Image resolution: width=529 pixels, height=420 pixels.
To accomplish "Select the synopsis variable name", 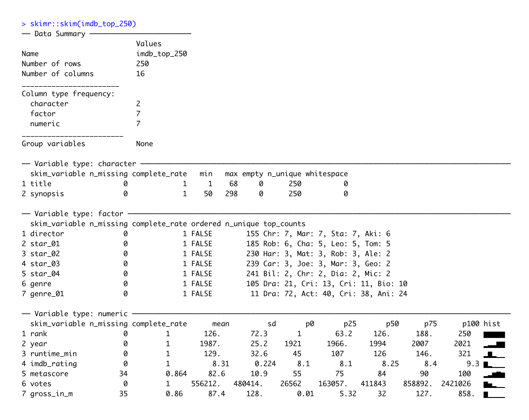I will pyautogui.click(x=47, y=194).
